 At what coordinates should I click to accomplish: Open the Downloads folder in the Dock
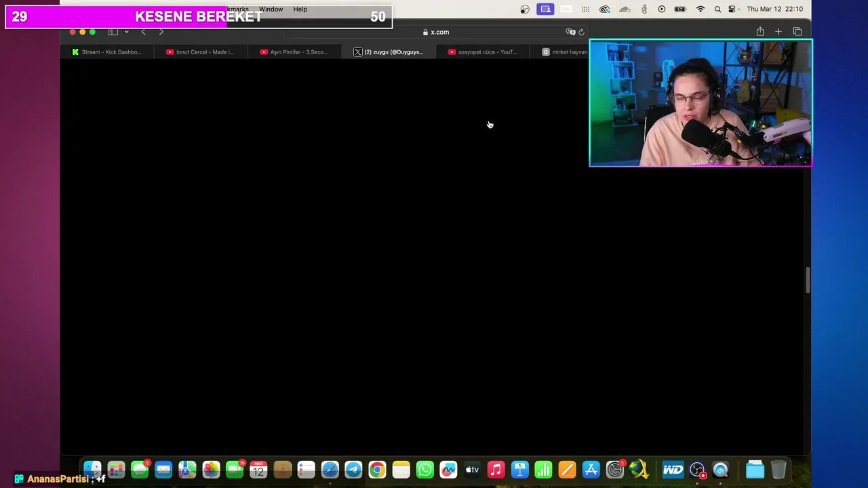pos(755,469)
